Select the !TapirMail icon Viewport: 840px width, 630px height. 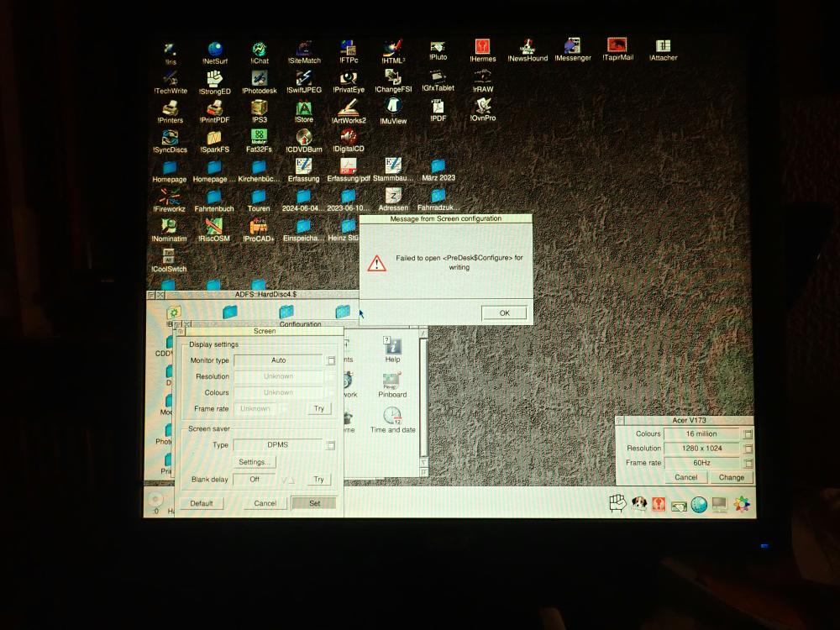click(x=617, y=50)
